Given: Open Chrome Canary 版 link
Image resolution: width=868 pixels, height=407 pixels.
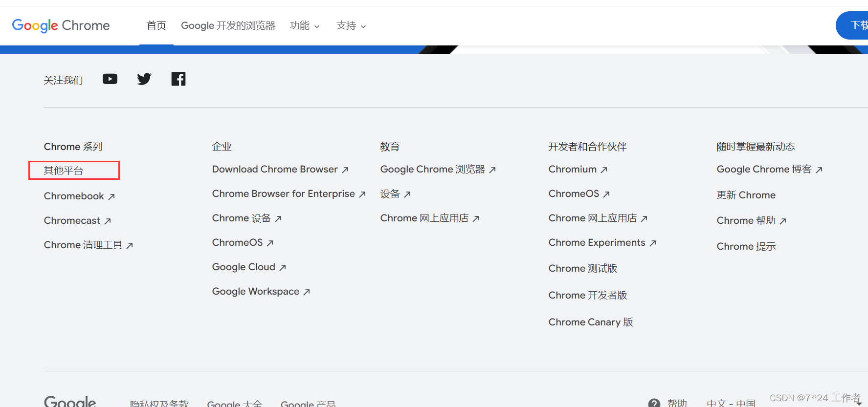Looking at the screenshot, I should (x=591, y=322).
